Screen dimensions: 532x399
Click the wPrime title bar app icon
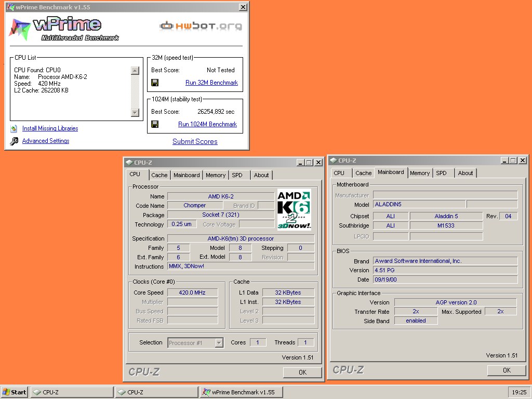[10, 7]
